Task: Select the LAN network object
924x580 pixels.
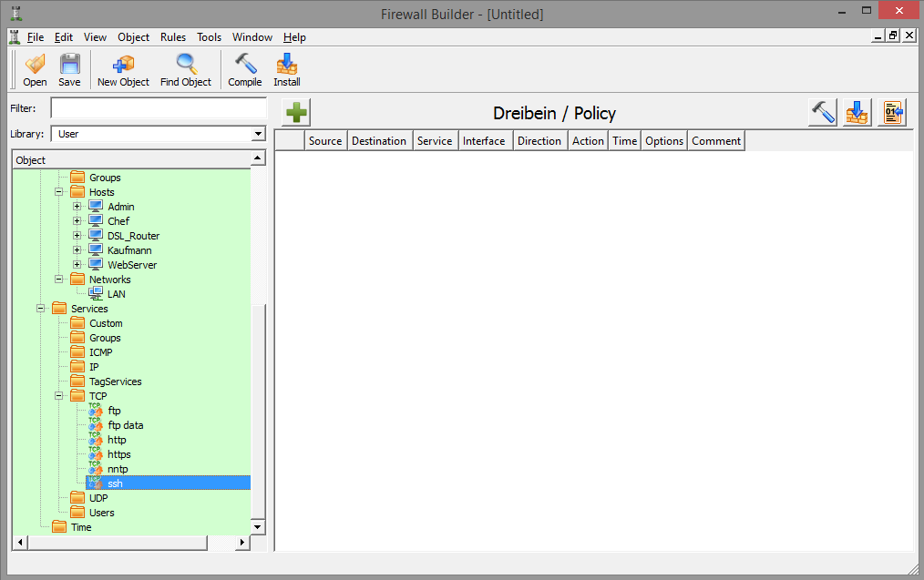Action: coord(116,294)
